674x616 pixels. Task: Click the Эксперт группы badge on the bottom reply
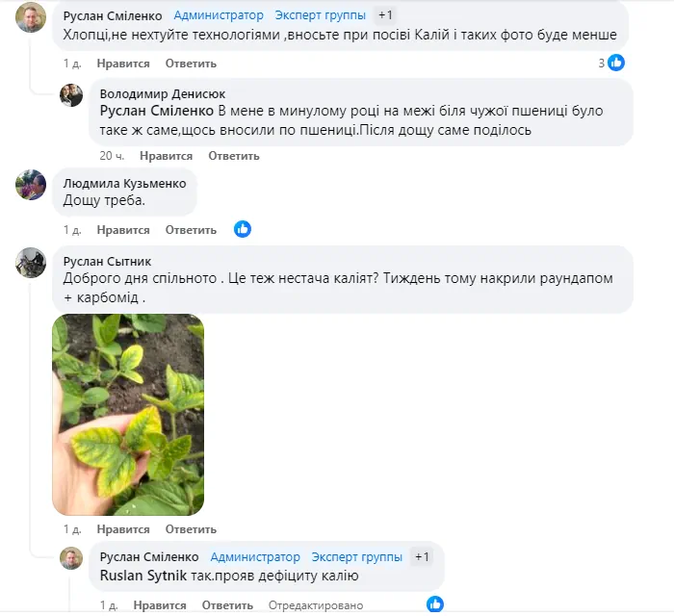[357, 556]
